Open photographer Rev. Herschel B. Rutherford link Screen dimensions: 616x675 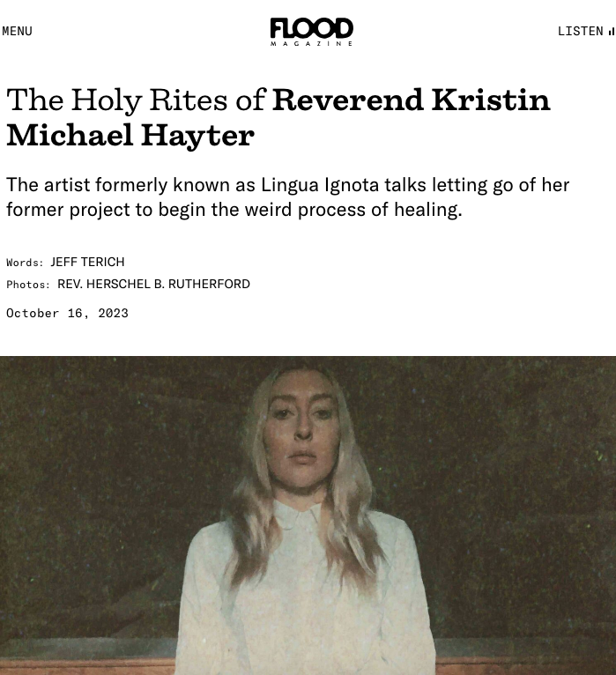pos(153,284)
